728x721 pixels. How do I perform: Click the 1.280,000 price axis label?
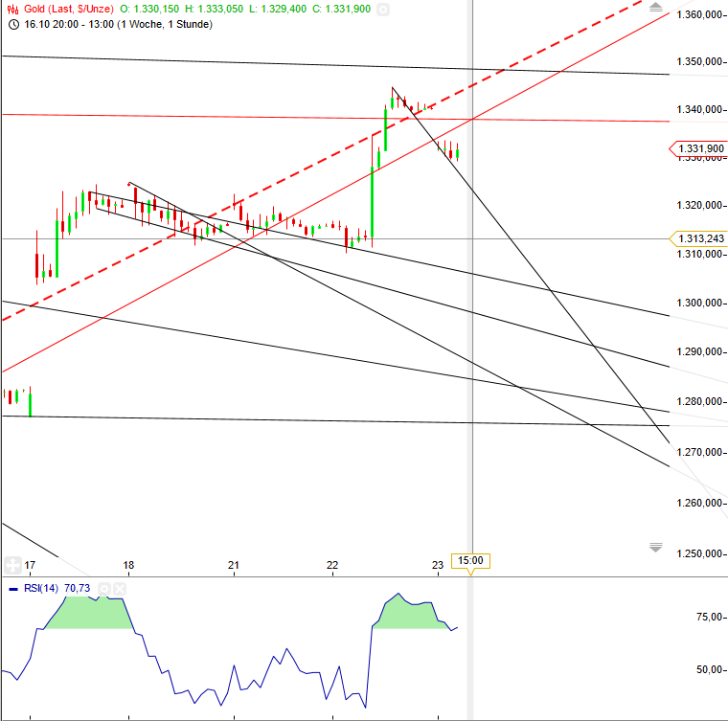tap(699, 401)
